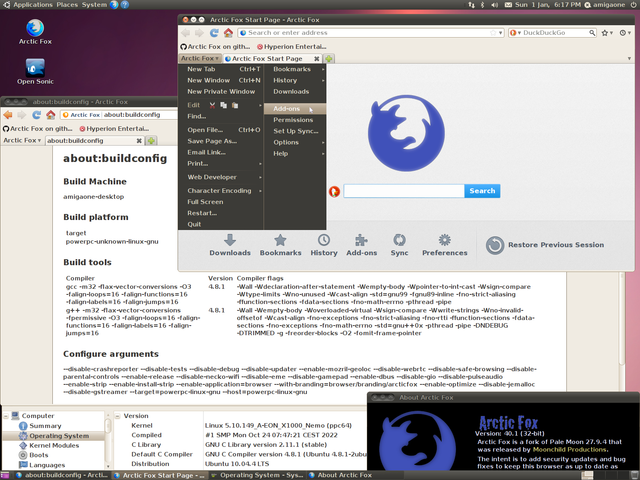Click the Paste icon in Edit row
The image size is (640, 480).
(x=235, y=105)
